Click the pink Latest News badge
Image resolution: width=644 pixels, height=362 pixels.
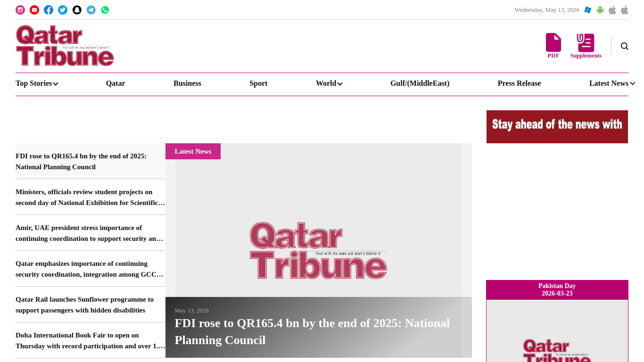coord(193,151)
